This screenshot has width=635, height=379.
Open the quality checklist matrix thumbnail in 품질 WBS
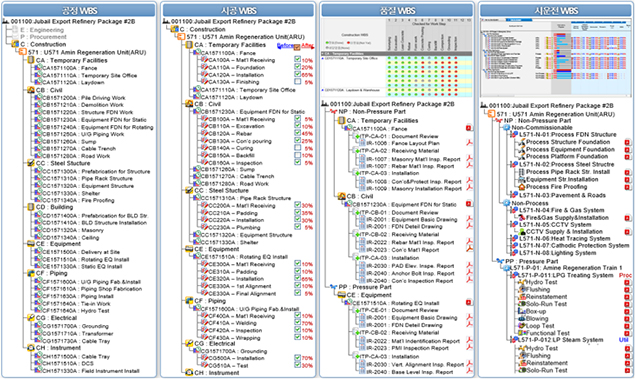pos(397,57)
